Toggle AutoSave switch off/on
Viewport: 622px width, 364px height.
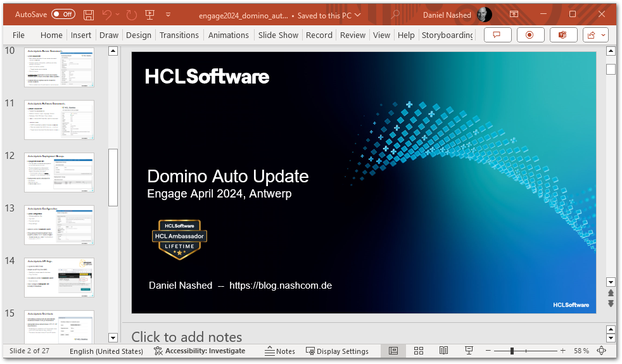tap(63, 15)
